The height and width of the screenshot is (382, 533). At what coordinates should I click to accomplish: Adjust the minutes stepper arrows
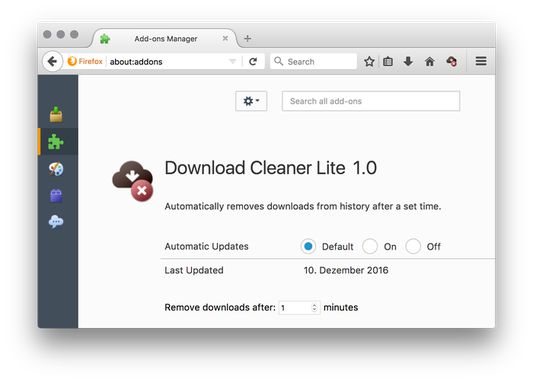click(x=314, y=308)
